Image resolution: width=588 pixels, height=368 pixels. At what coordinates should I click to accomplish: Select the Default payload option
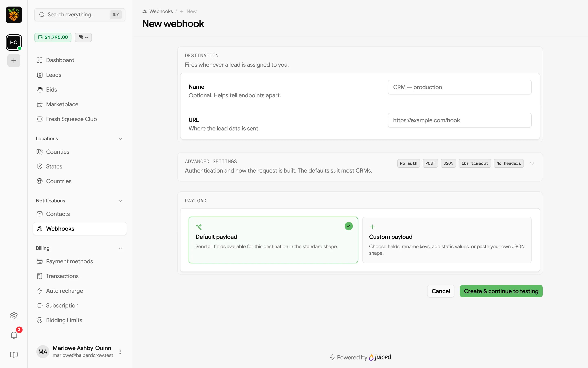(273, 240)
